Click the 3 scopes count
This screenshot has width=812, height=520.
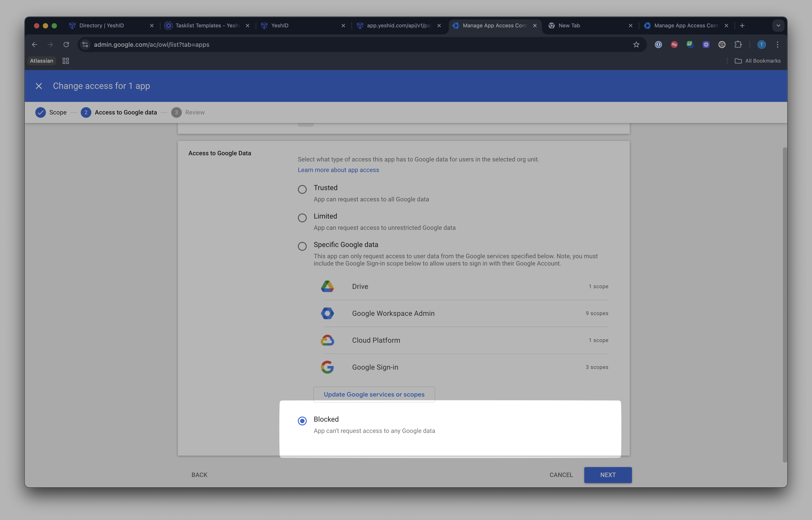pos(597,367)
